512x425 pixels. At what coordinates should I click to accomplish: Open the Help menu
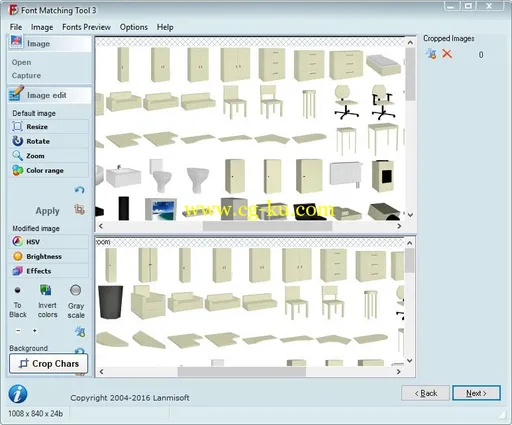click(x=165, y=27)
